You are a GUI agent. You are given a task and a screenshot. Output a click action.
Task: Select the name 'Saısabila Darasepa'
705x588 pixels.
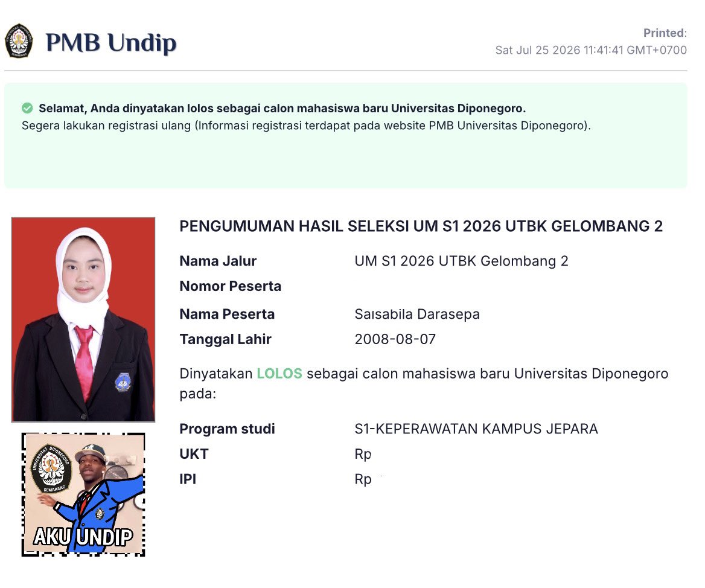pyautogui.click(x=417, y=315)
